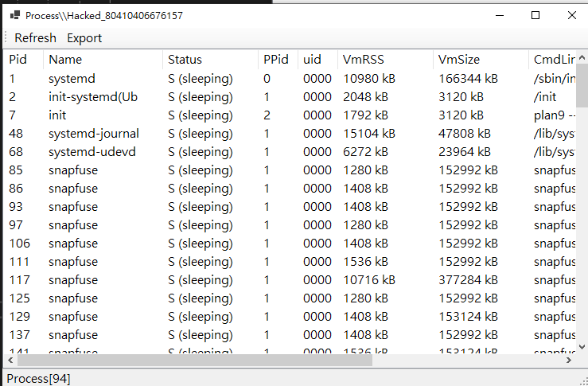Sort by the Pid column header
The image size is (588, 386).
tap(18, 59)
